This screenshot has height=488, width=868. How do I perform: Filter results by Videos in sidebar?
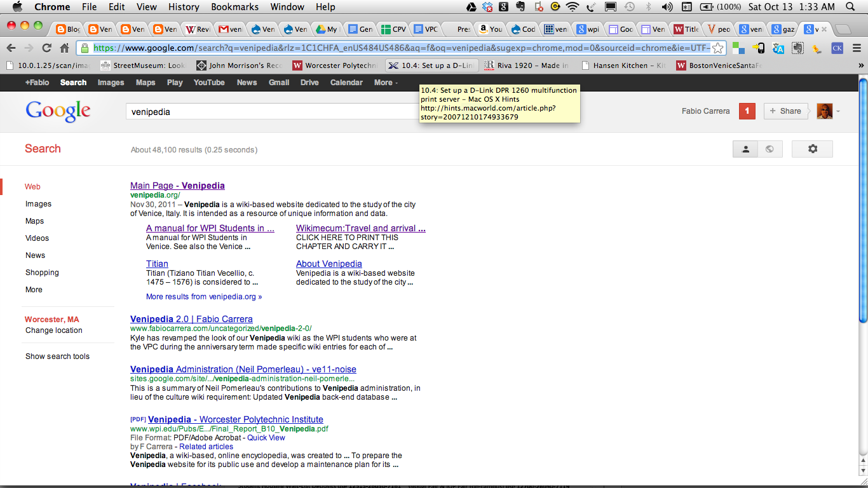[x=37, y=238]
